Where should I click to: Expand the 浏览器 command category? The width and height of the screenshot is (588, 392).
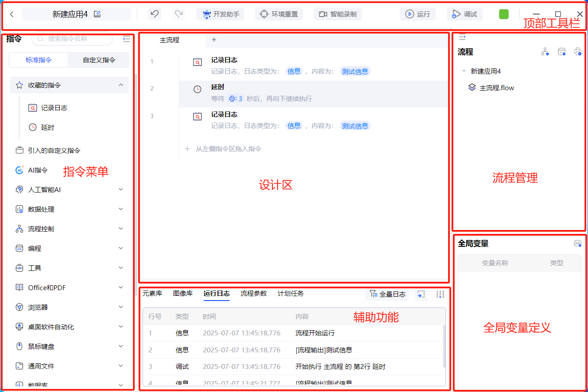click(x=121, y=307)
